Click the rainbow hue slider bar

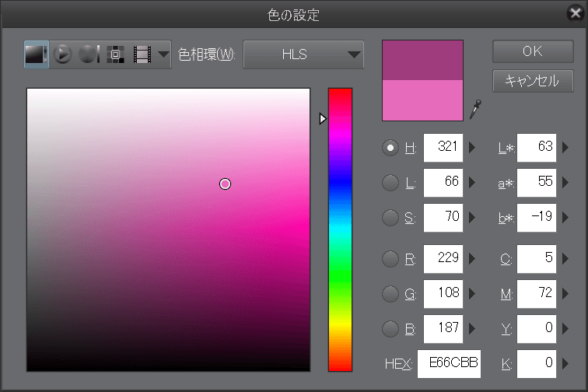pyautogui.click(x=340, y=229)
